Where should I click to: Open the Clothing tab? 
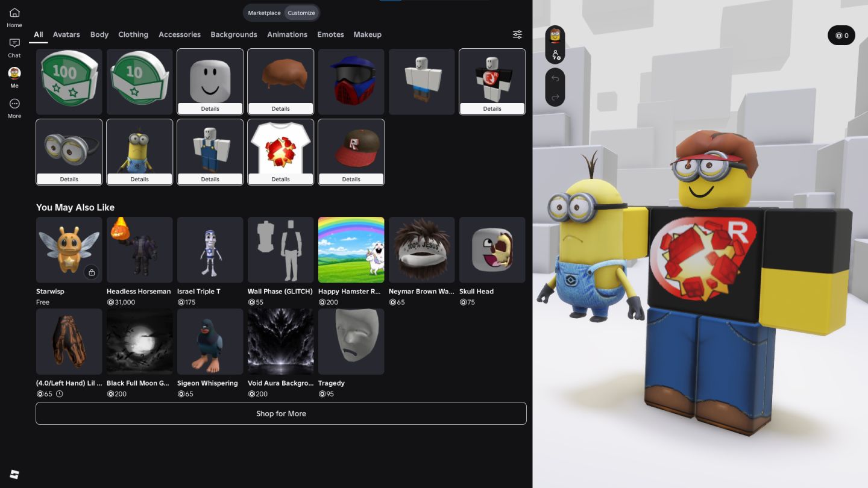click(x=133, y=34)
